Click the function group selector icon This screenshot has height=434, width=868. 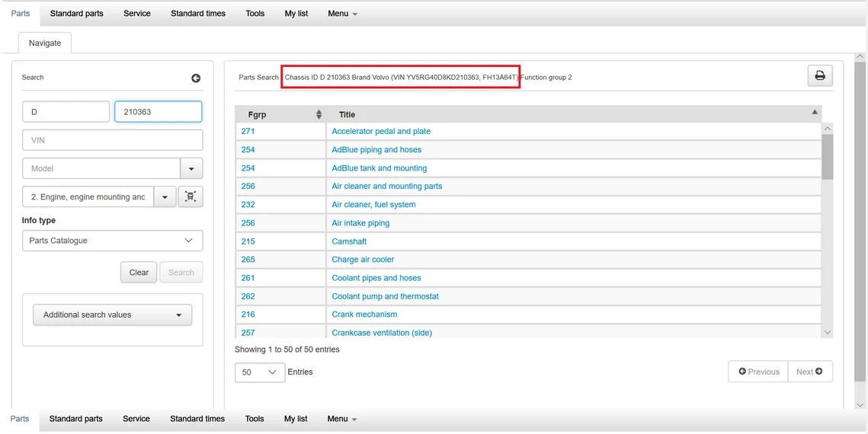[x=191, y=196]
